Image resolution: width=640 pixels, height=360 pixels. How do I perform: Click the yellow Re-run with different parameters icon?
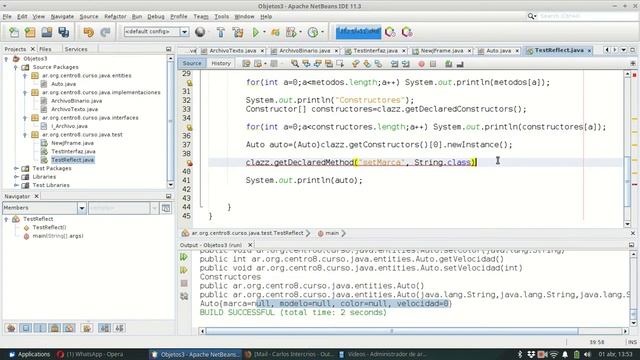click(x=184, y=270)
